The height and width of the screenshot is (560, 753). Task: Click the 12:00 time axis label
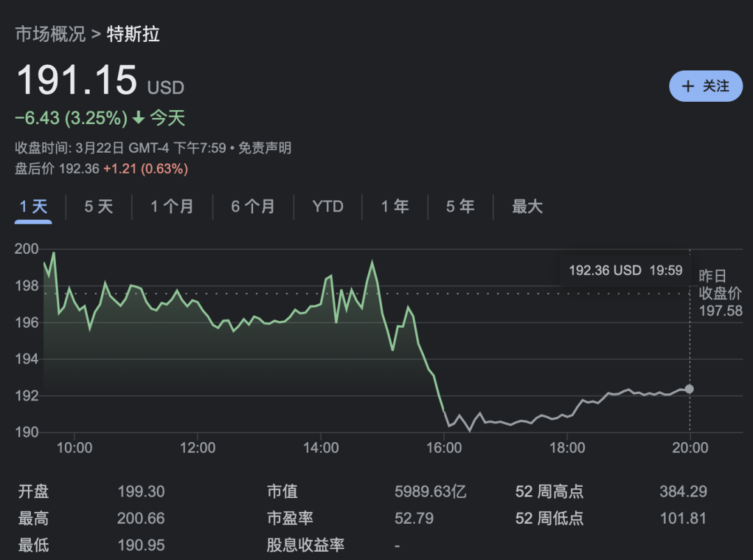pos(197,448)
